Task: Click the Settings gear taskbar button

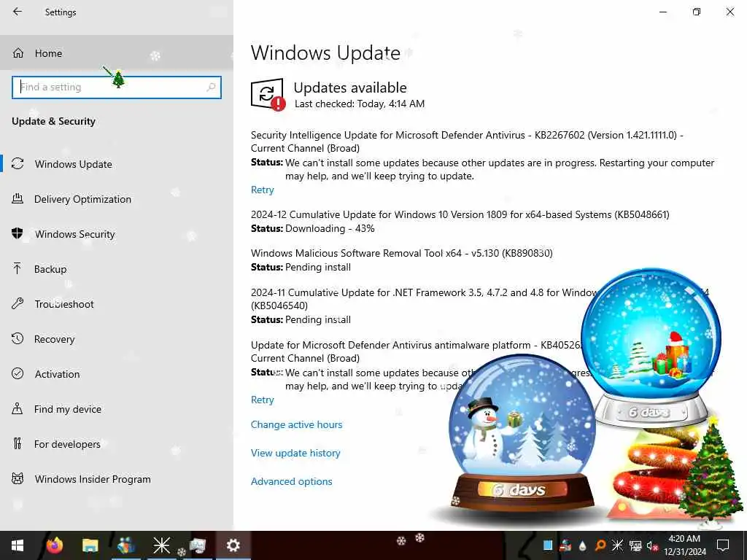Action: (233, 545)
